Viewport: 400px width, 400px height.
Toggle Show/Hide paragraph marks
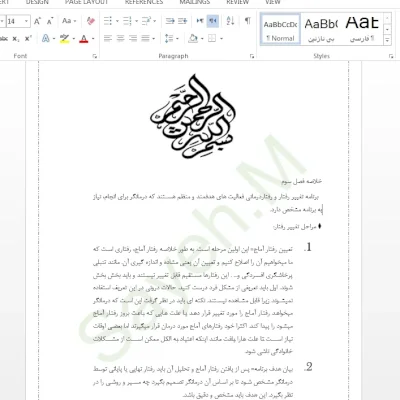click(x=248, y=21)
